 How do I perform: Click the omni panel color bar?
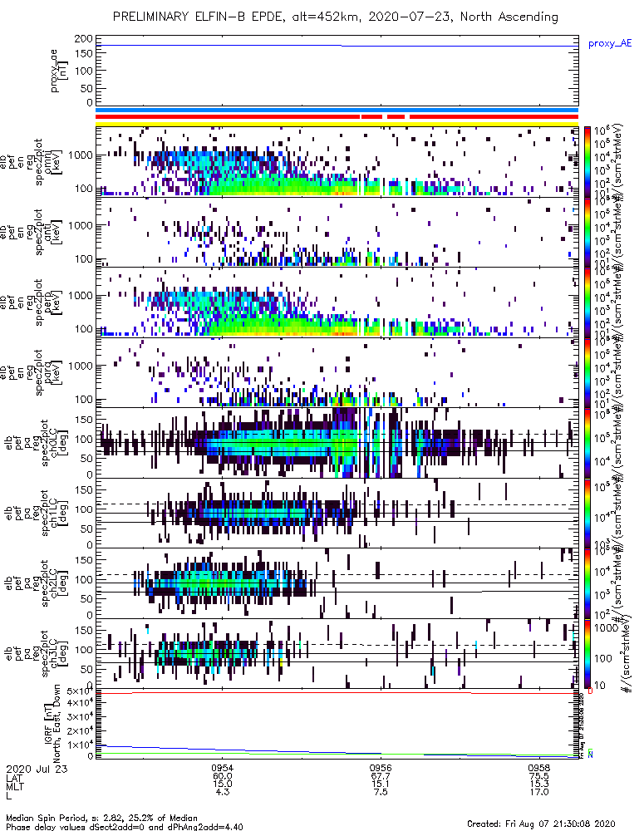tap(587, 162)
